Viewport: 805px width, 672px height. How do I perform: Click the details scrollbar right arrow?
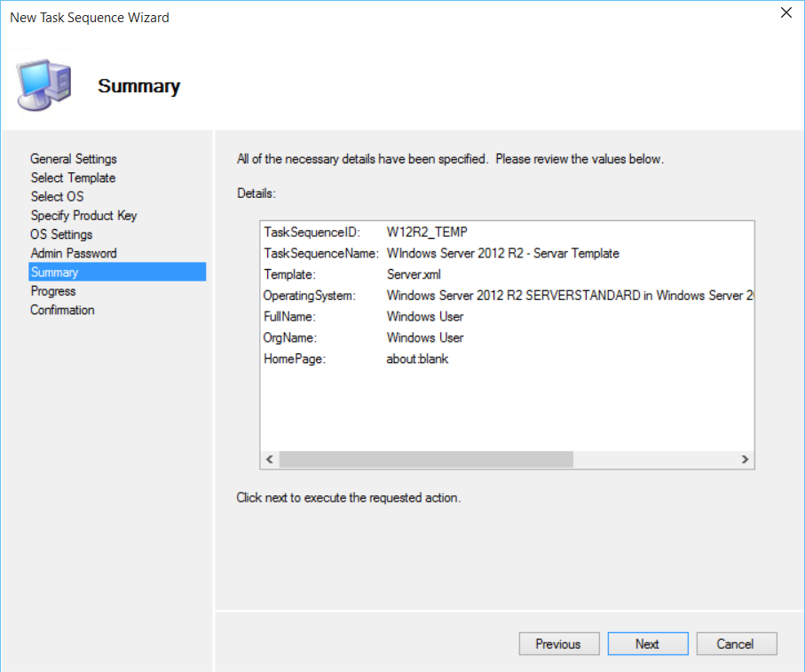click(745, 460)
